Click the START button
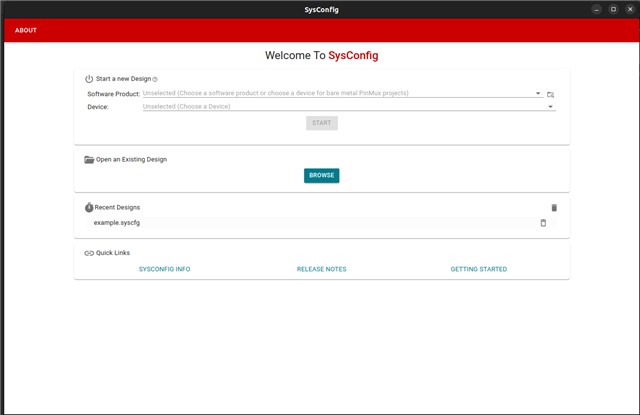This screenshot has width=640, height=415. click(x=322, y=123)
